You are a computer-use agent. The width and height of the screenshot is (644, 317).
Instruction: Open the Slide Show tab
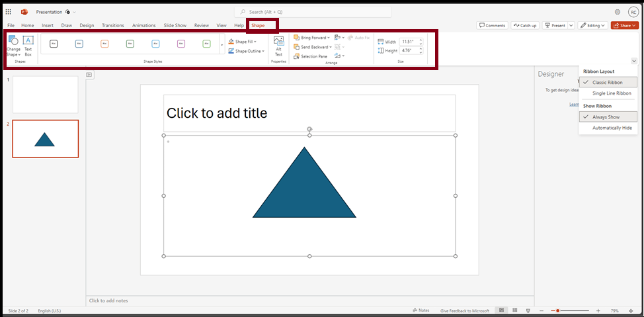pyautogui.click(x=175, y=26)
